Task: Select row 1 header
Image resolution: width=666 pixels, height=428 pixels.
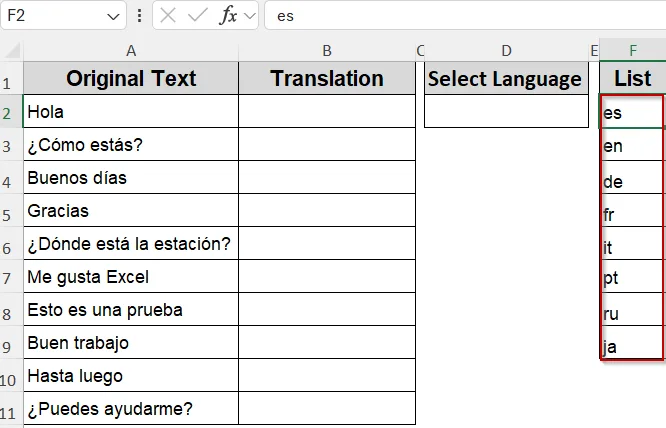Action: pyautogui.click(x=11, y=78)
